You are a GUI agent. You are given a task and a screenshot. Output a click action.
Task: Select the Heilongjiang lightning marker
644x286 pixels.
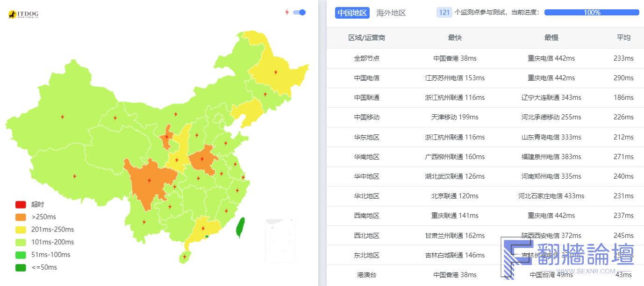(276, 72)
